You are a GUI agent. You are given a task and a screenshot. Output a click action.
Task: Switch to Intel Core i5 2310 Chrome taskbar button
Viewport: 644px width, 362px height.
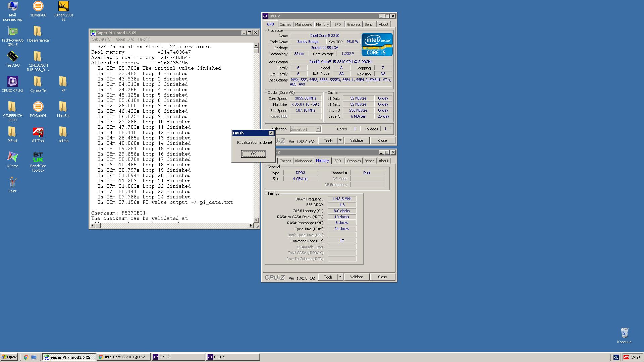pos(124,357)
